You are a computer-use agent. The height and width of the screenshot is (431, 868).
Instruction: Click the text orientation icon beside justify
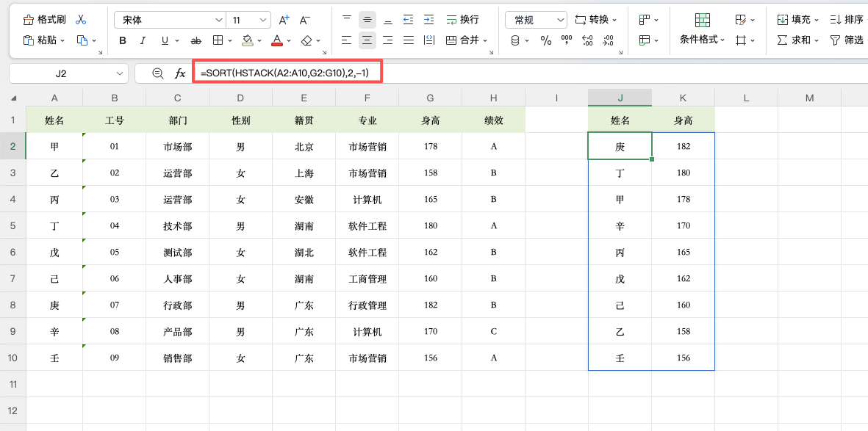click(x=429, y=40)
